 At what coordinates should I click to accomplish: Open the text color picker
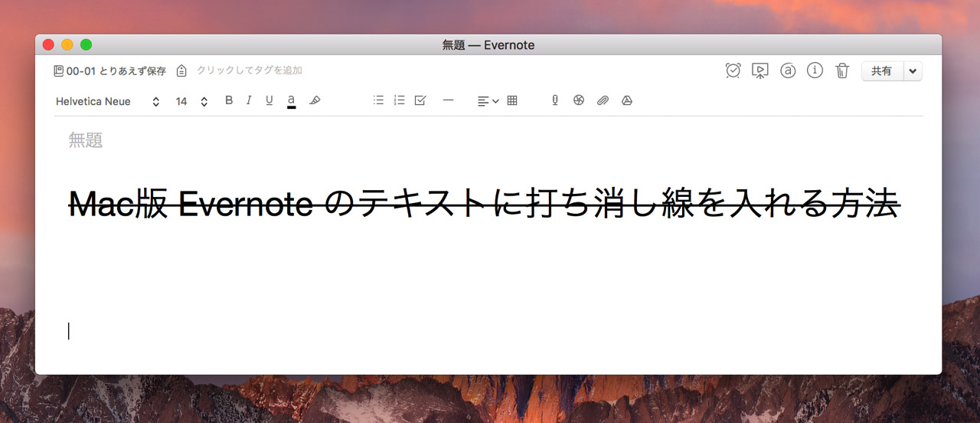[292, 101]
